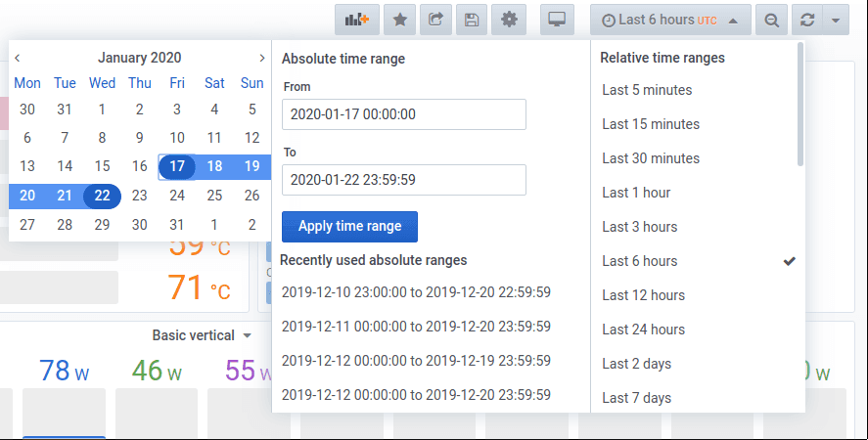868x440 pixels.
Task: Choose Last 24 hours relative range
Action: [x=643, y=330]
